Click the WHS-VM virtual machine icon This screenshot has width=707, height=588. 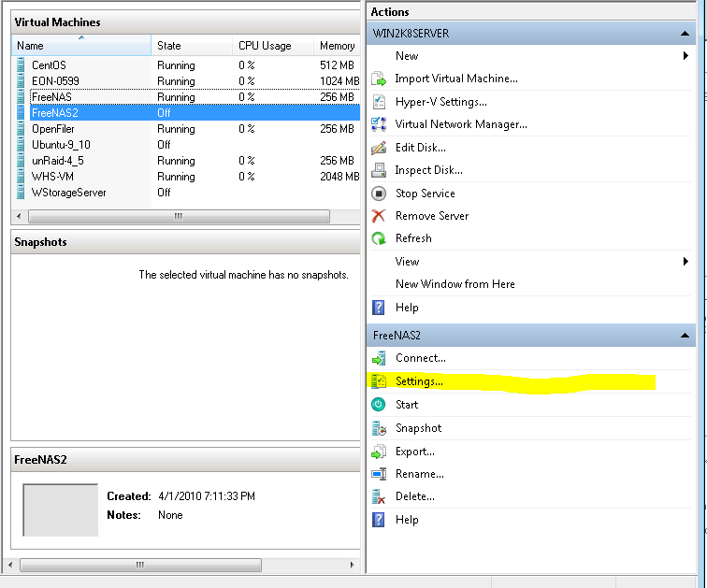(x=21, y=176)
